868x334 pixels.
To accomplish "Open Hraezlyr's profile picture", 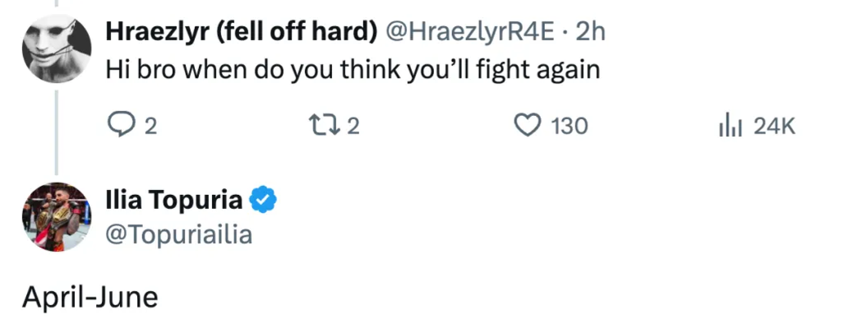I will tap(57, 48).
